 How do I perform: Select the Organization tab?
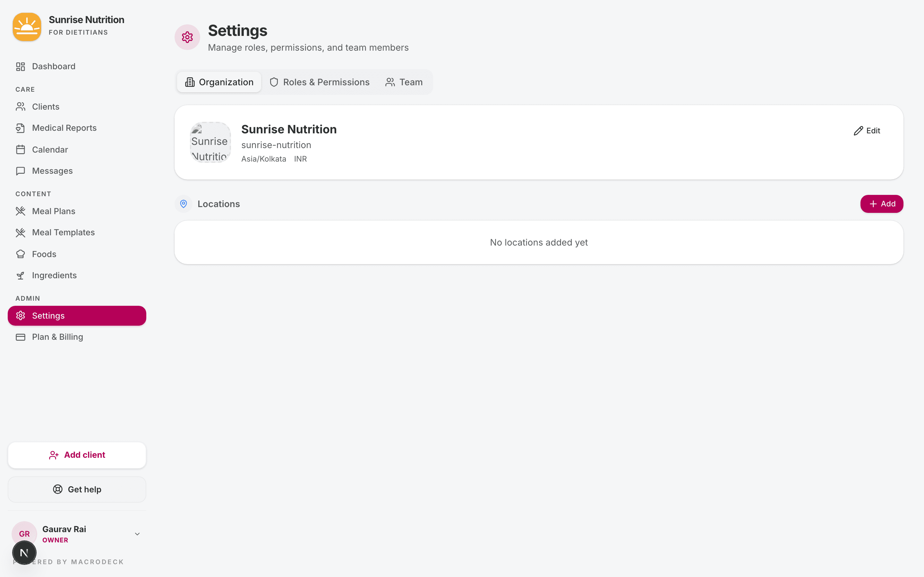click(219, 82)
